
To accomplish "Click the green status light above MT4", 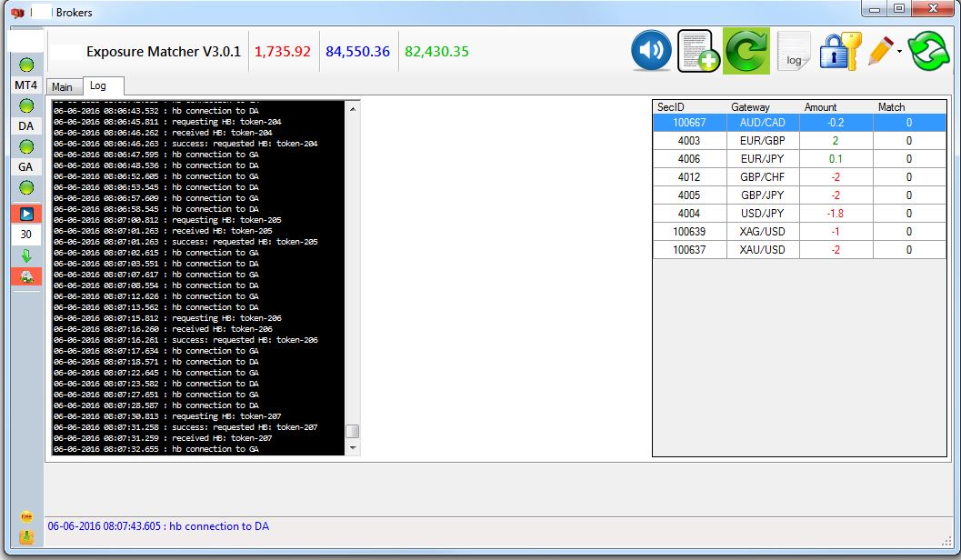I will 25,65.
